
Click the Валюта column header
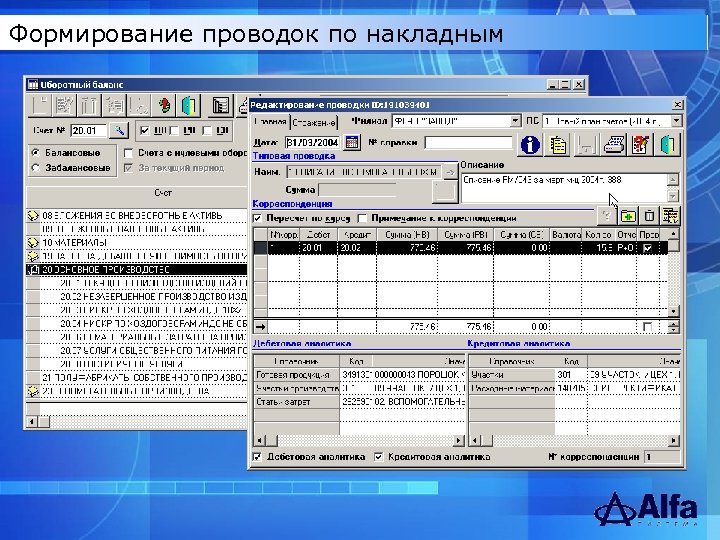(566, 235)
